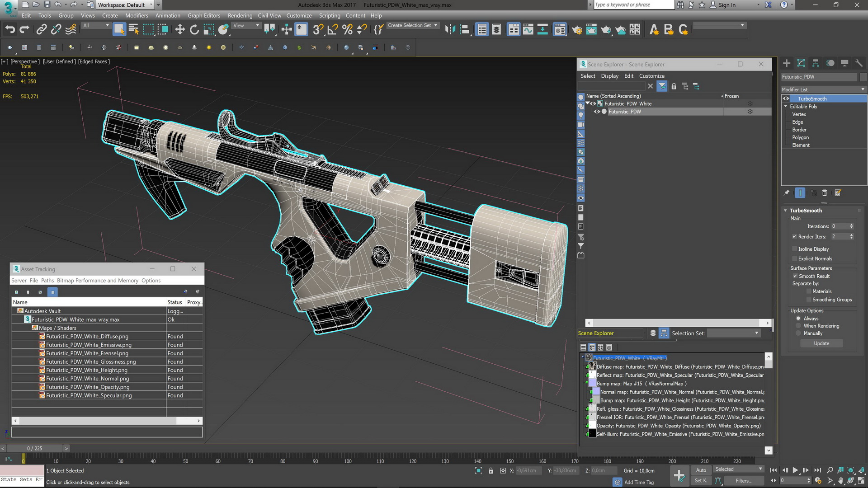This screenshot has height=488, width=868.
Task: Click Iterations spinner arrows
Action: [851, 226]
